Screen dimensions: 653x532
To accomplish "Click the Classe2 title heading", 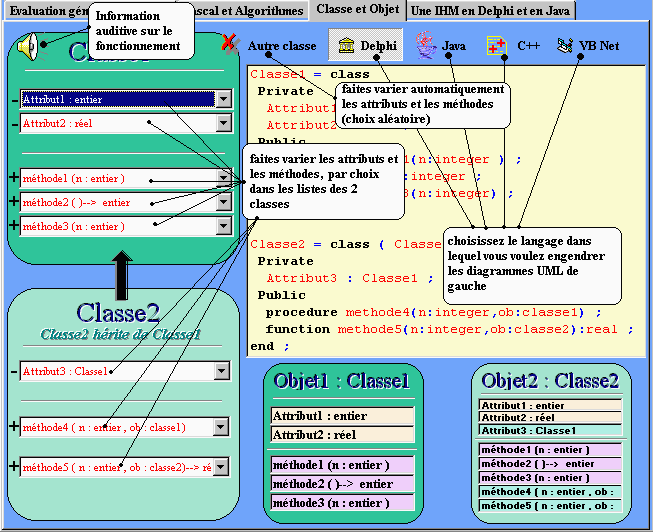I will pos(118,313).
